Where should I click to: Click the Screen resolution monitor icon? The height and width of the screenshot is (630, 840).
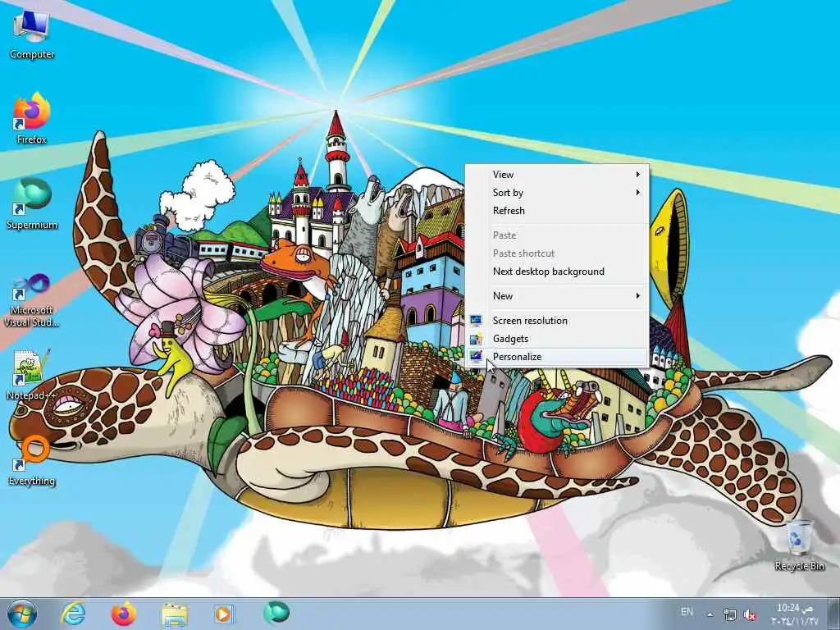tap(476, 321)
